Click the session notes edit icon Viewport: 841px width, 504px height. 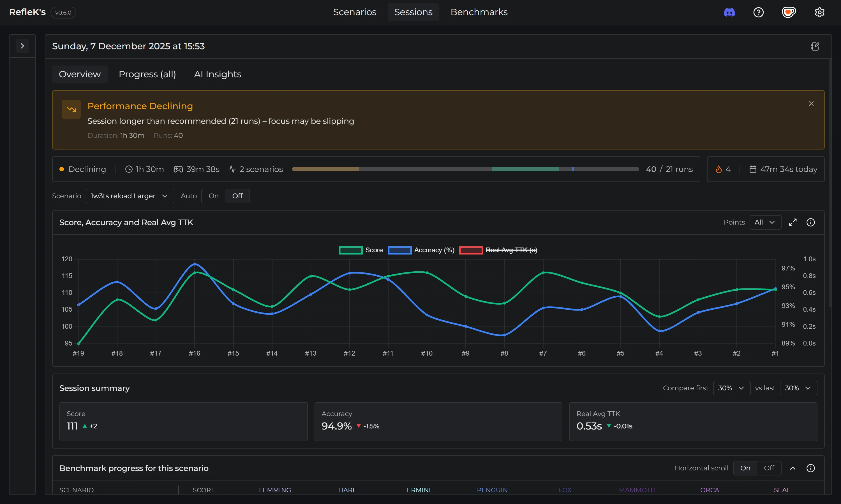click(x=815, y=46)
